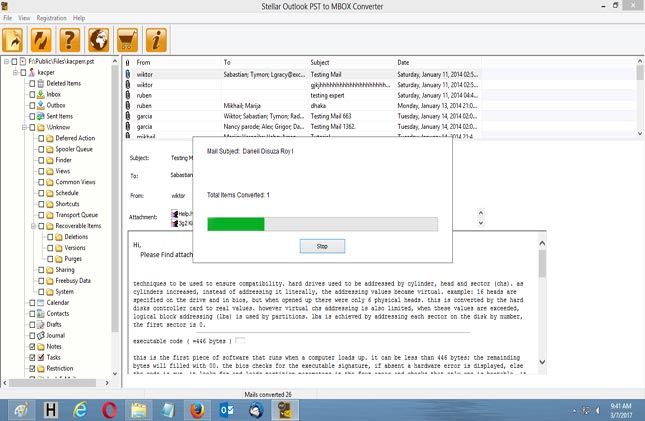Select the Deleted Items trash icon
The width and height of the screenshot is (645, 421).
[x=41, y=83]
